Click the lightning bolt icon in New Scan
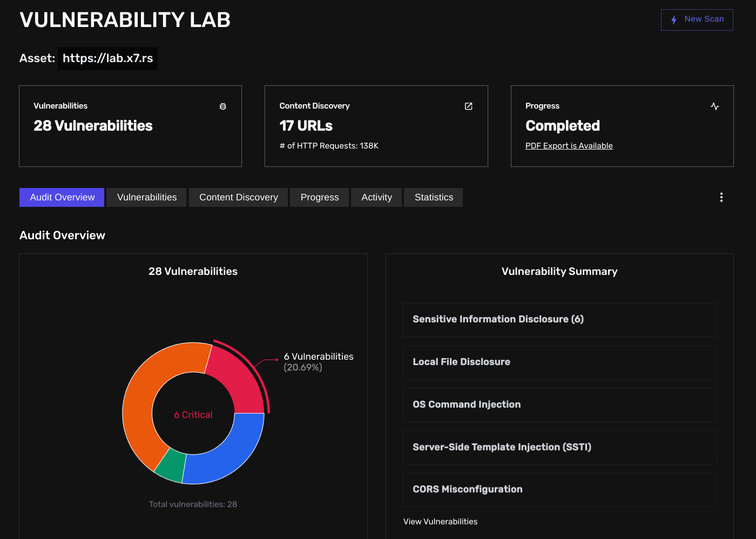The height and width of the screenshot is (539, 756). 674,20
